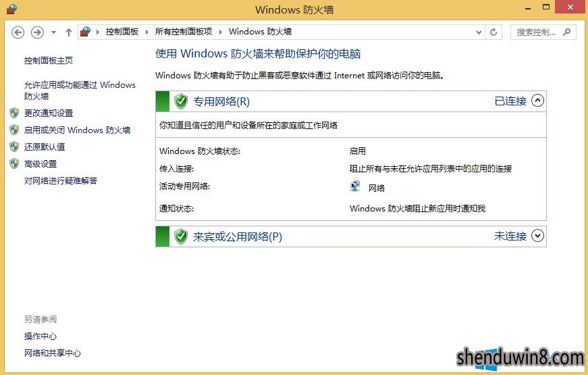Open the recent locations dropdown arrow
The image size is (588, 375).
53,32
